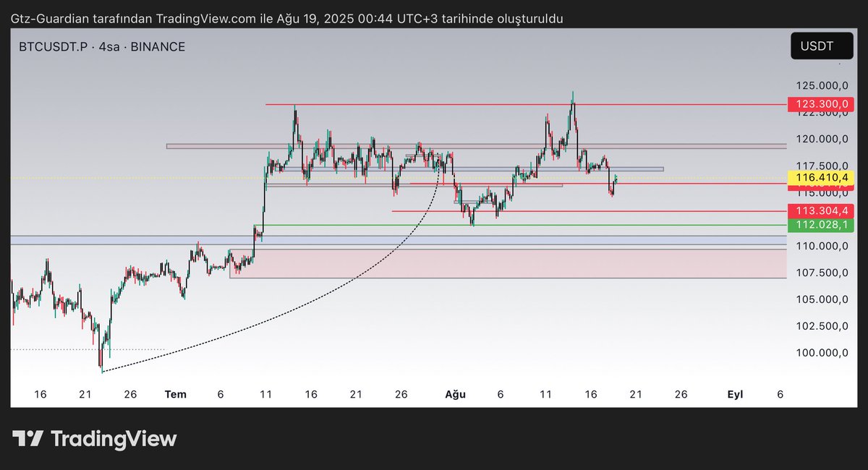Screen dimensions: 868x470
Task: Click the 100.000,0 price axis value
Action: click(x=822, y=353)
